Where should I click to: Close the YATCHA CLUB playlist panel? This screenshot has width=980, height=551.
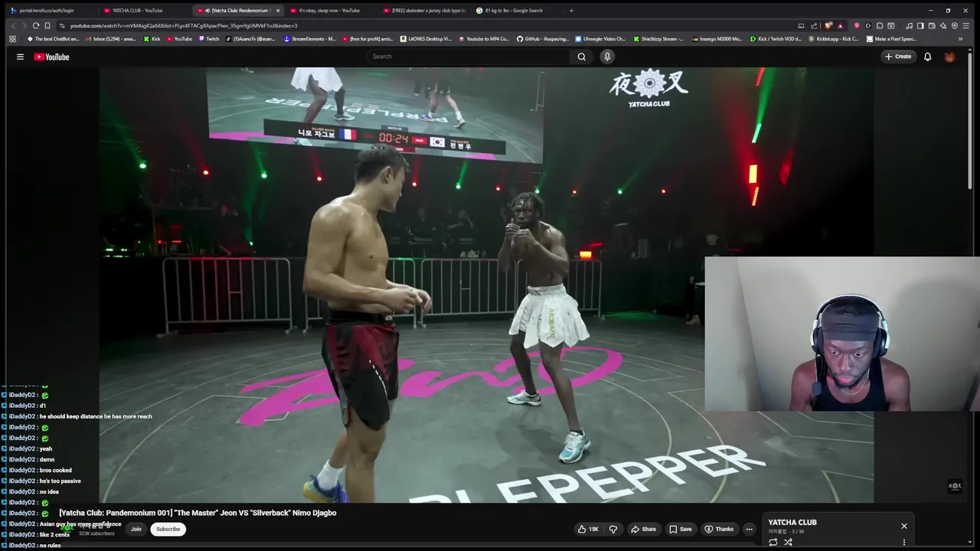[904, 526]
